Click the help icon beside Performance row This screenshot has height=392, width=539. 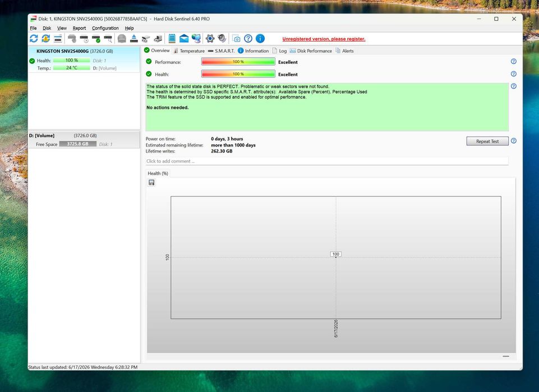tap(514, 62)
